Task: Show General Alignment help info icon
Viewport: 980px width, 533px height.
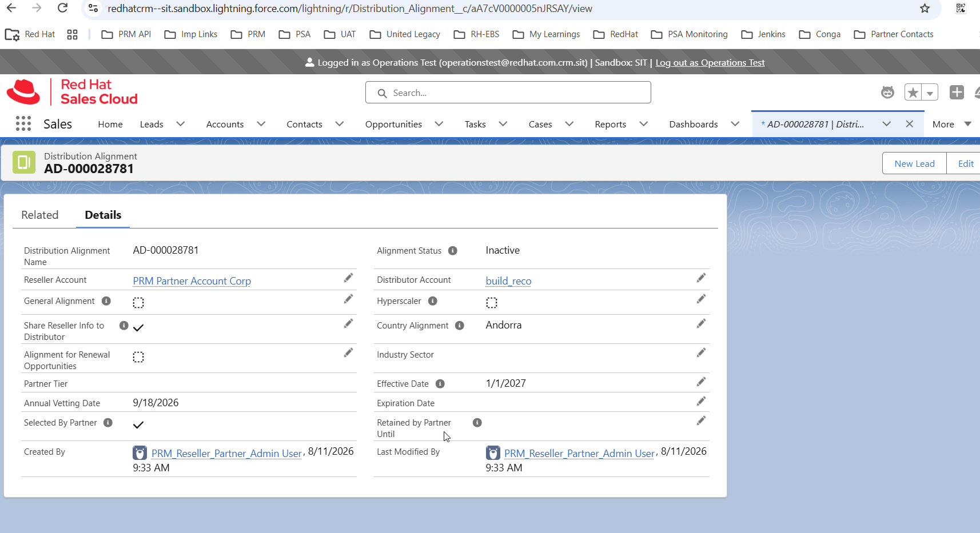Action: [x=106, y=301]
